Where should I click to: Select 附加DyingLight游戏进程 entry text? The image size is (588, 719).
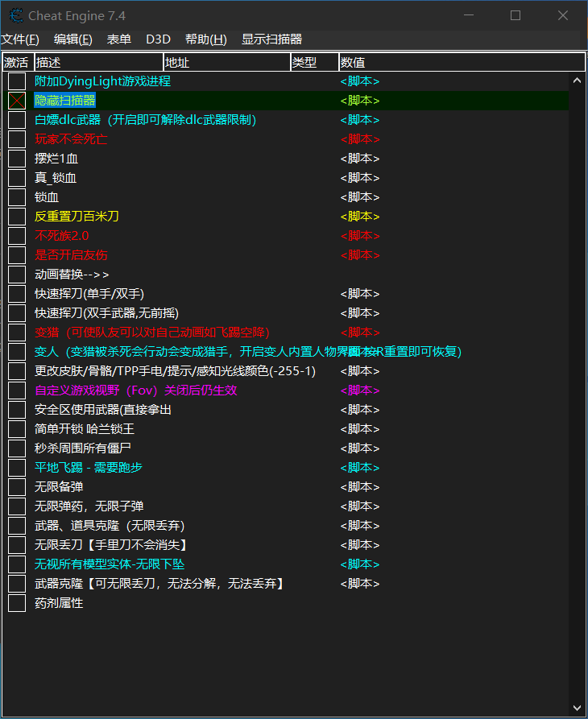[103, 81]
